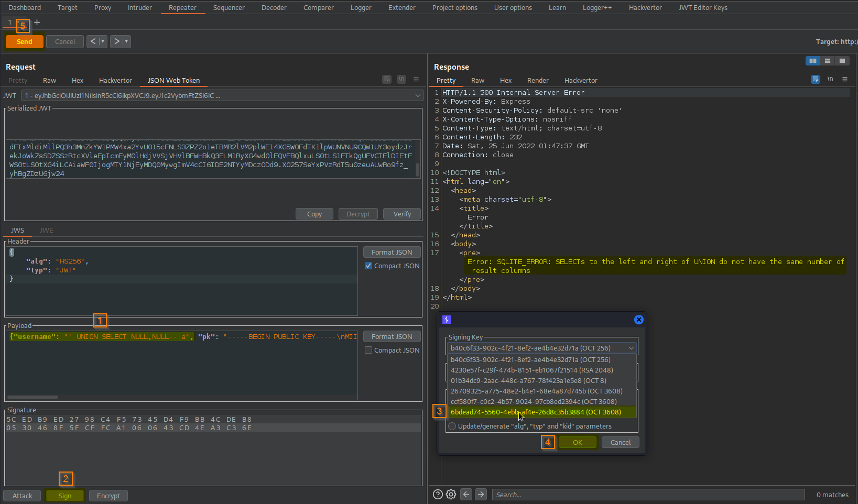Click inside the Payload JSON editor

182,365
